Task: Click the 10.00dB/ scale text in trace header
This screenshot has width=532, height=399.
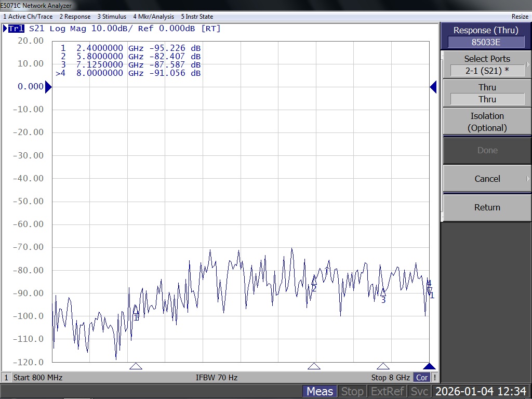Action: click(112, 29)
